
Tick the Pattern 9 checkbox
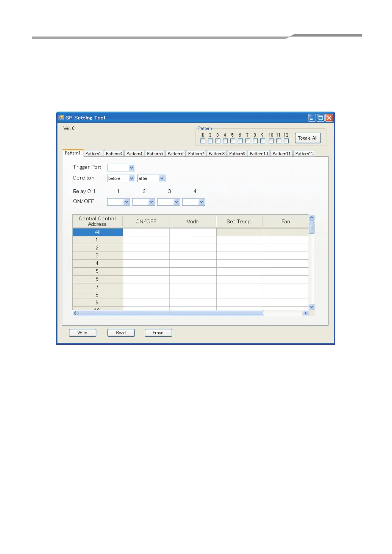263,141
